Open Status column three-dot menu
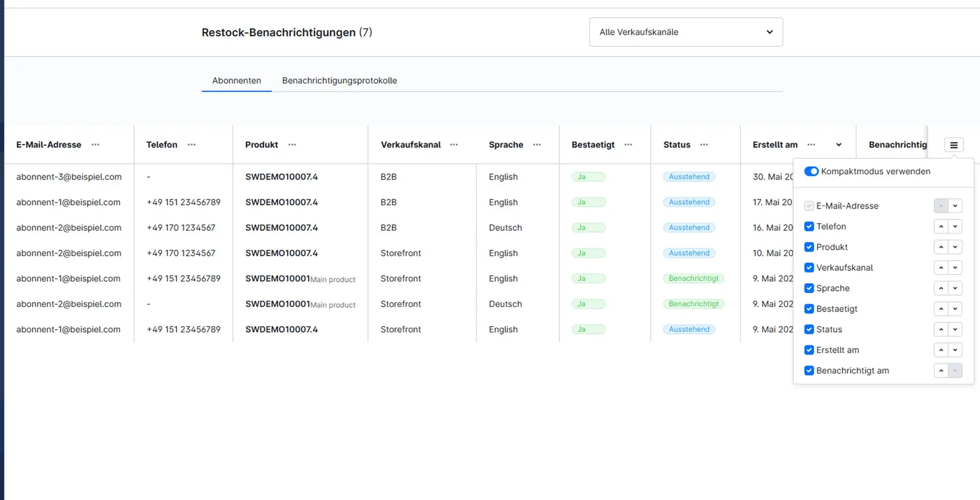 (704, 145)
